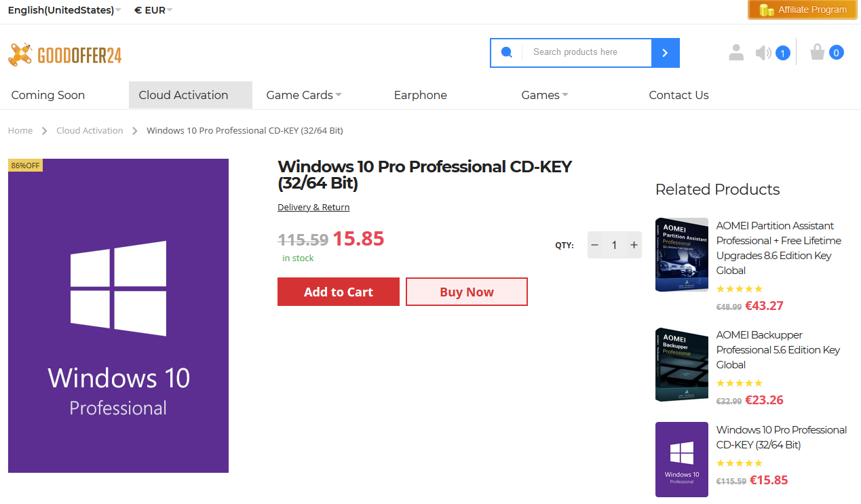Click the Add to Cart button
The width and height of the screenshot is (861, 504).
339,292
